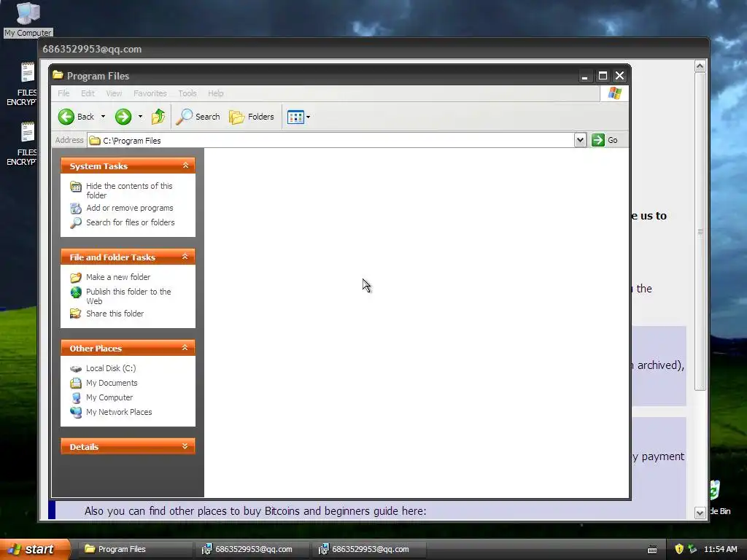This screenshot has height=560, width=747.
Task: Click the network connection tray icon
Action: 692,549
